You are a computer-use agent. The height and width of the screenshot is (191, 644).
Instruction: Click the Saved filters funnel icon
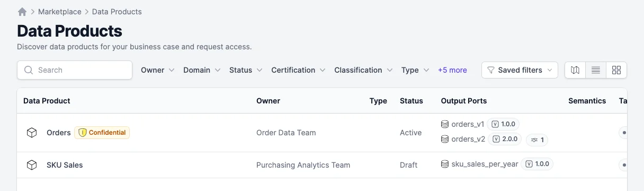pyautogui.click(x=491, y=70)
